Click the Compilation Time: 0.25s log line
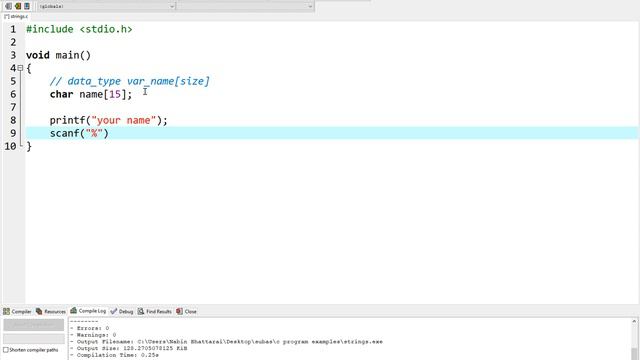 [x=114, y=355]
